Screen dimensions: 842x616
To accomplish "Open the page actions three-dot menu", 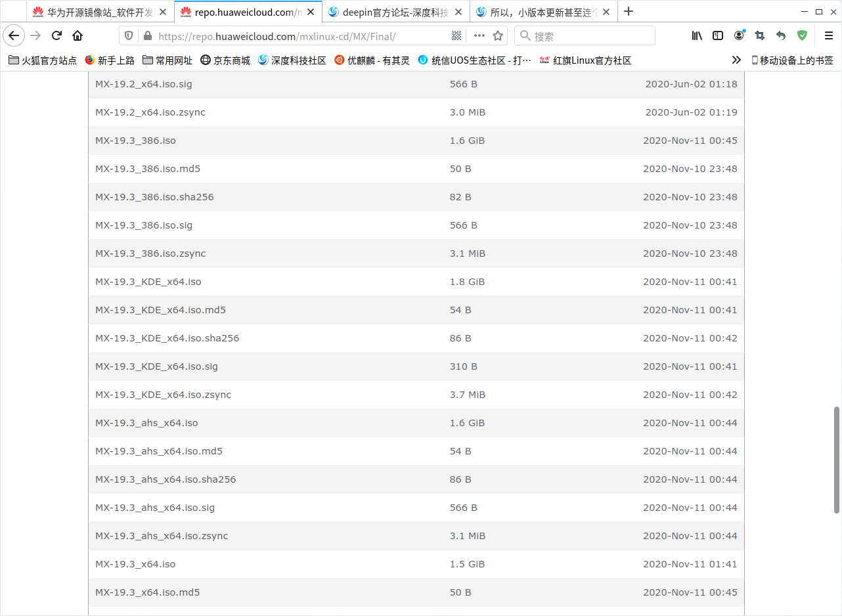I will 479,35.
